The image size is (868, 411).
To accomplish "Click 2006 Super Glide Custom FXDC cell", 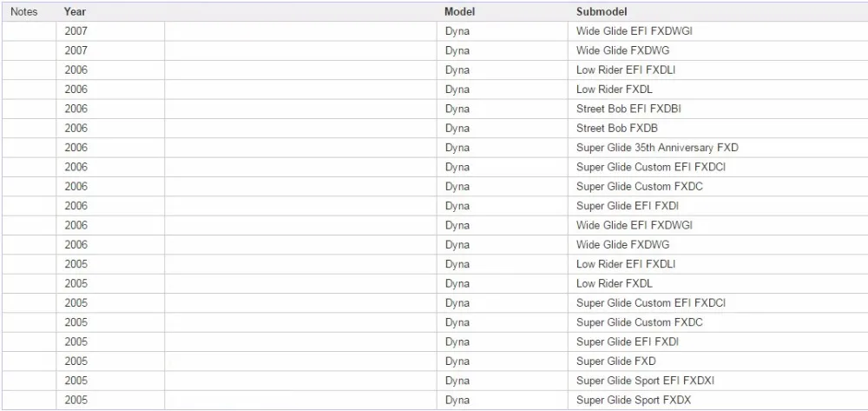I will coord(640,186).
